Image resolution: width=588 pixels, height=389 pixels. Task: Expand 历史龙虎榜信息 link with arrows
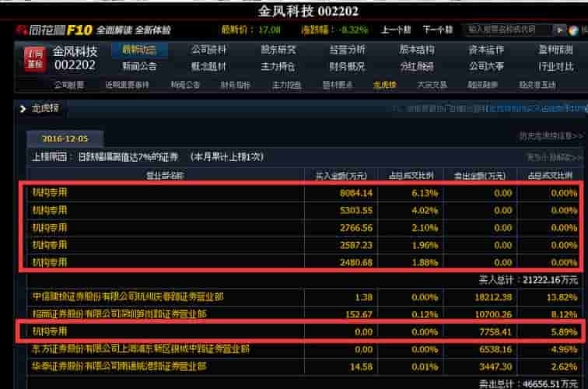pos(551,136)
